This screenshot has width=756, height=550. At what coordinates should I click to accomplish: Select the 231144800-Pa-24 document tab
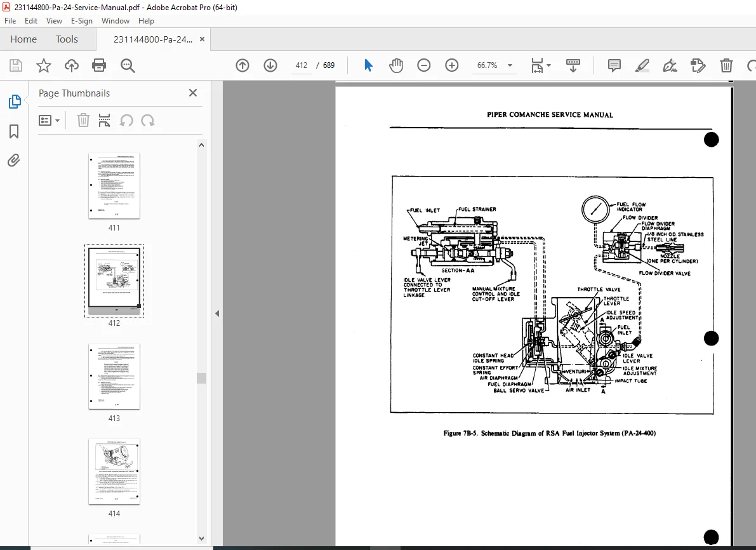[x=152, y=39]
